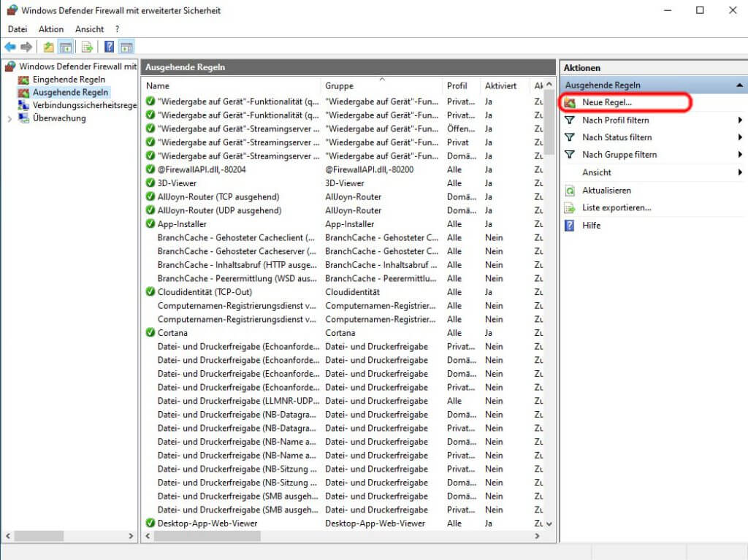Open the Ansicht submenu arrow in Aktionen

pyautogui.click(x=740, y=172)
